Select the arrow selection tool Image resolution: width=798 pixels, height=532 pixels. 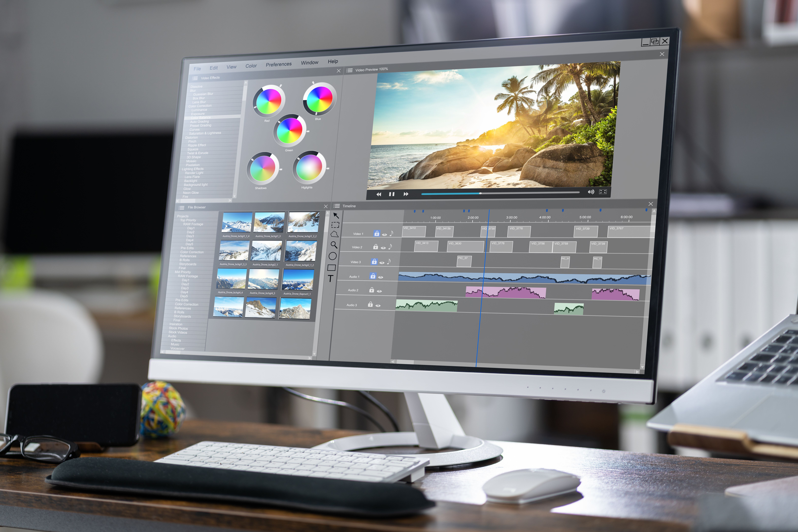336,215
